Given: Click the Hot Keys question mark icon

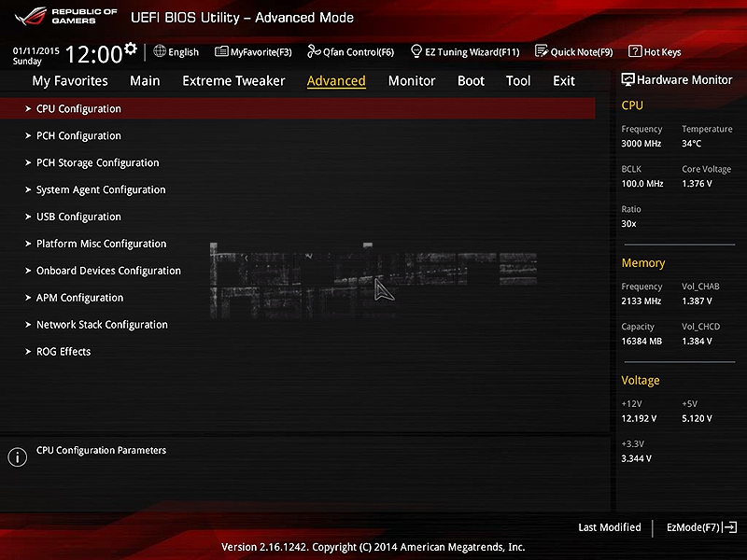Looking at the screenshot, I should click(x=635, y=51).
